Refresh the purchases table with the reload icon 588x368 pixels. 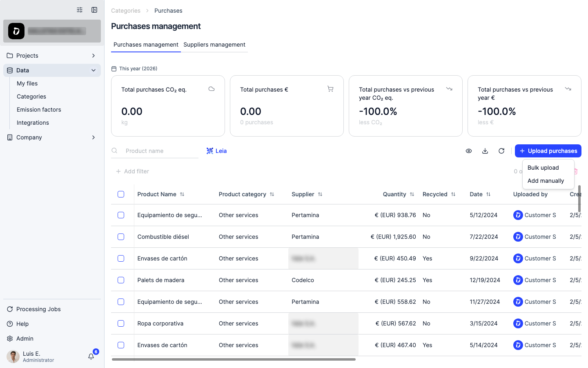tap(501, 151)
